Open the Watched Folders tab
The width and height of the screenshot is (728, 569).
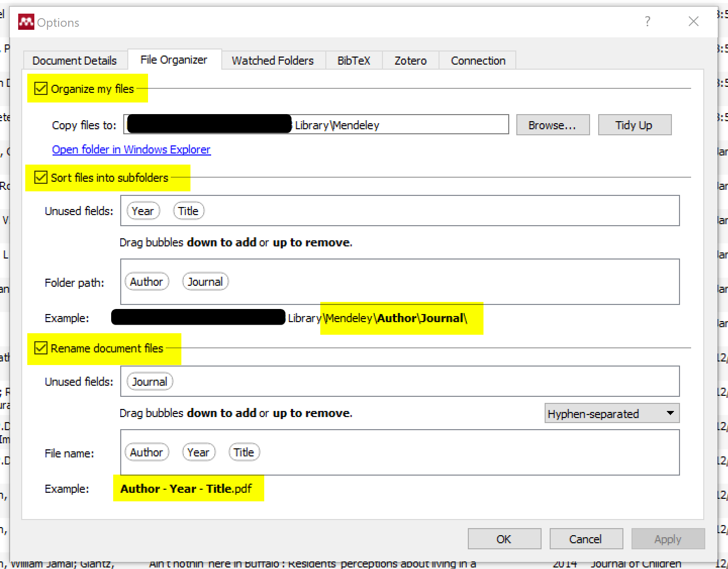pyautogui.click(x=273, y=61)
